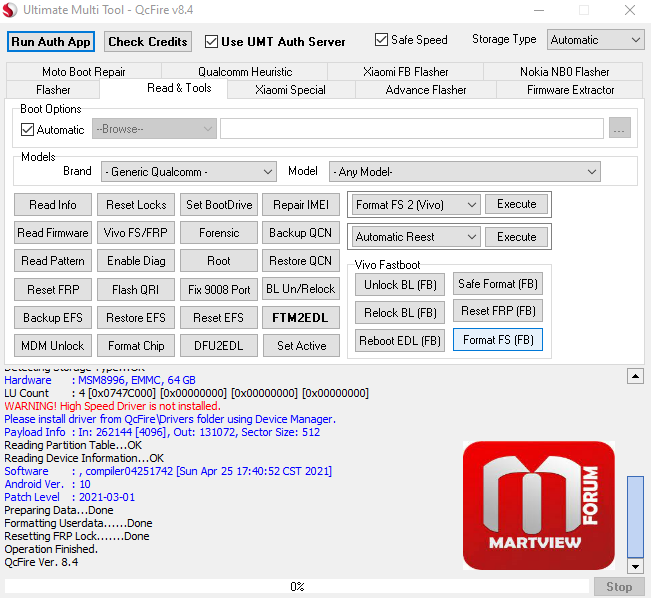Click Reboot EDL (FB) button
Viewport: 651px width, 598px height.
400,341
